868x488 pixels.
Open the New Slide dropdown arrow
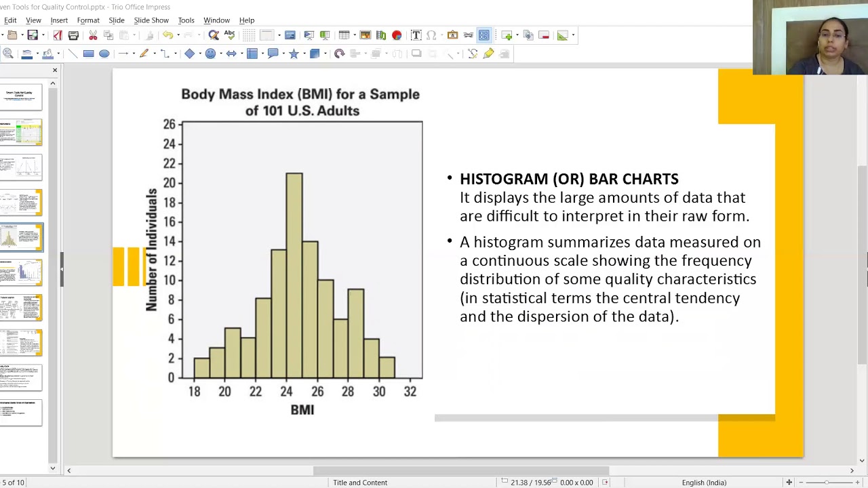(517, 35)
